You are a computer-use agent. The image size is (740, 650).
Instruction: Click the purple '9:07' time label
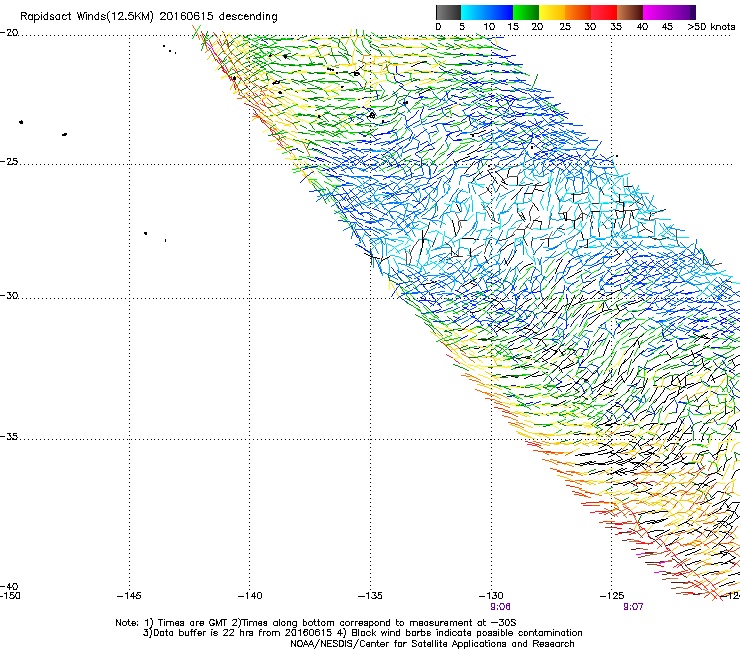coord(633,607)
